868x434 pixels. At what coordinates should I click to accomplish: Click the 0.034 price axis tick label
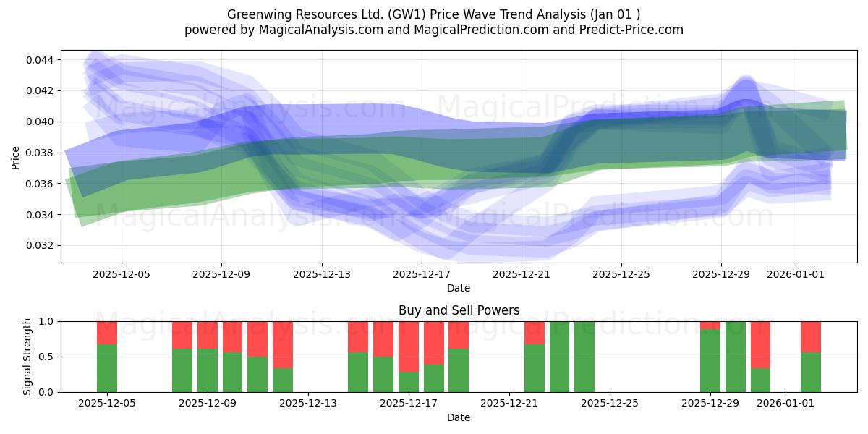click(x=41, y=215)
